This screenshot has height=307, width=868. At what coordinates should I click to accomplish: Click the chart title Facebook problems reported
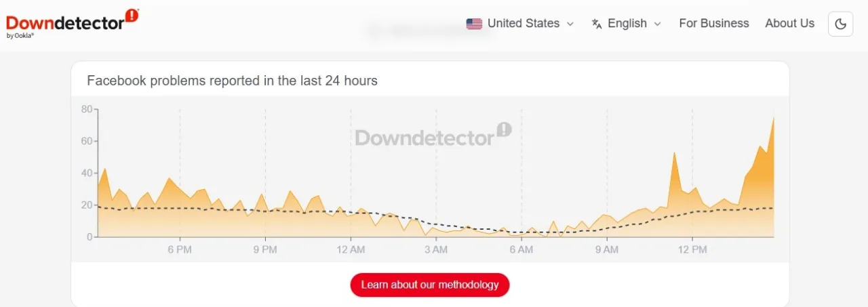click(232, 81)
